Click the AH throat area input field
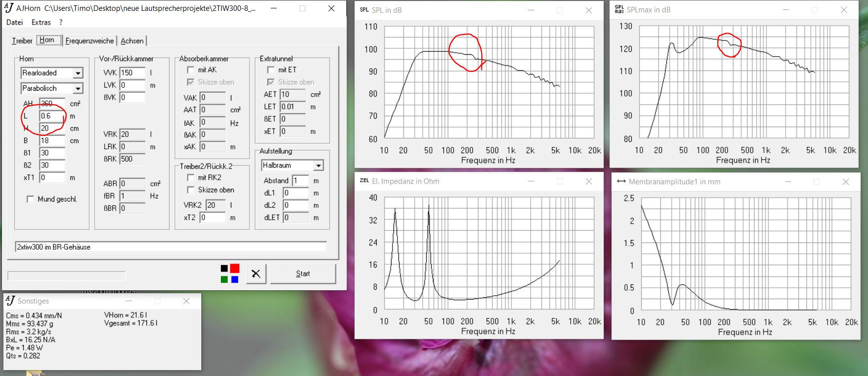The height and width of the screenshot is (376, 868). (x=52, y=103)
